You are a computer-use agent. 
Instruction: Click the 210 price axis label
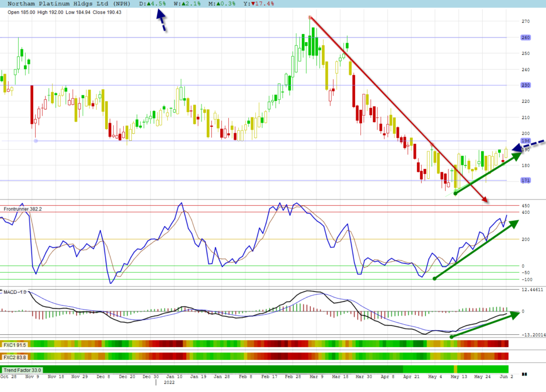pyautogui.click(x=525, y=117)
